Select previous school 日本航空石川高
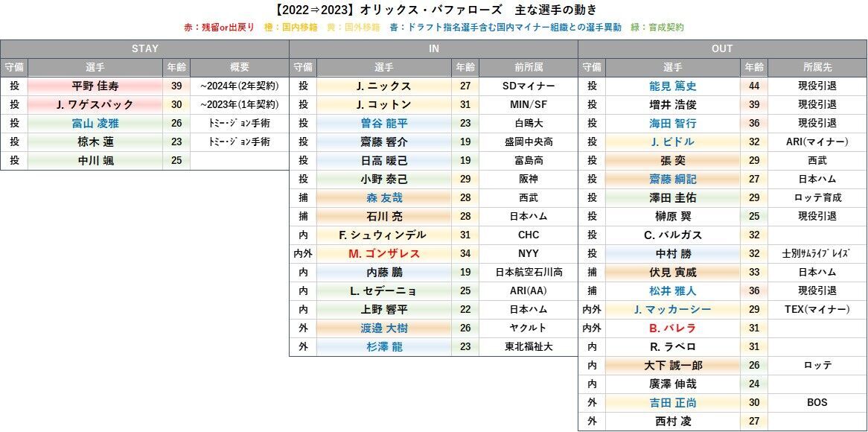The height and width of the screenshot is (432, 868). click(x=528, y=273)
